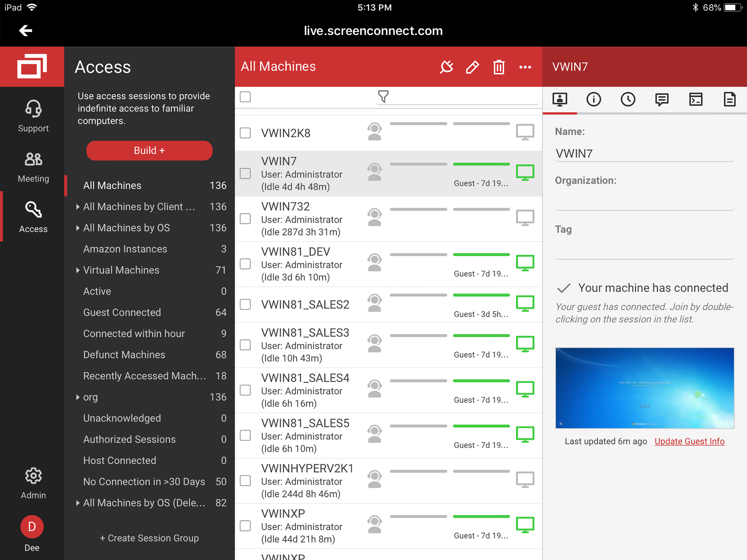The width and height of the screenshot is (747, 560).
Task: Open the Commands terminal tab icon
Action: [x=696, y=100]
